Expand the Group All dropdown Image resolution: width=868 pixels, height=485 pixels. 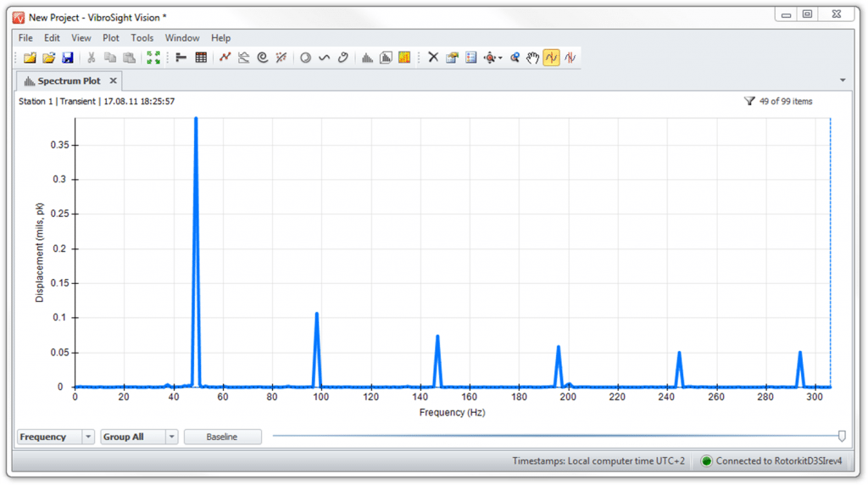pyautogui.click(x=172, y=437)
